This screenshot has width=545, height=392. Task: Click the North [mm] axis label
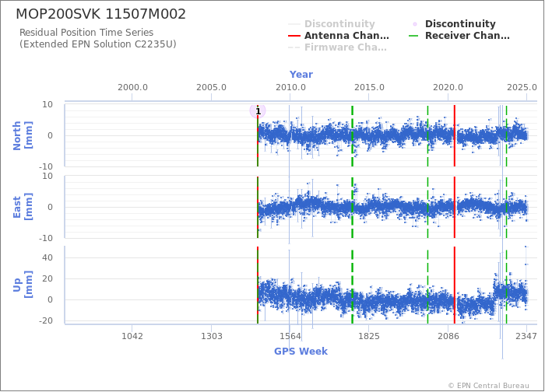pos(23,135)
